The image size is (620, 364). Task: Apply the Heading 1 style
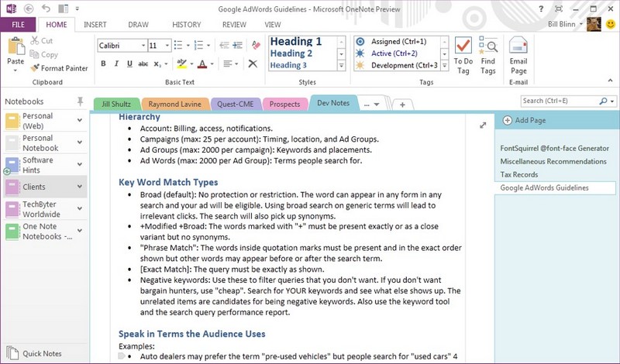point(296,41)
